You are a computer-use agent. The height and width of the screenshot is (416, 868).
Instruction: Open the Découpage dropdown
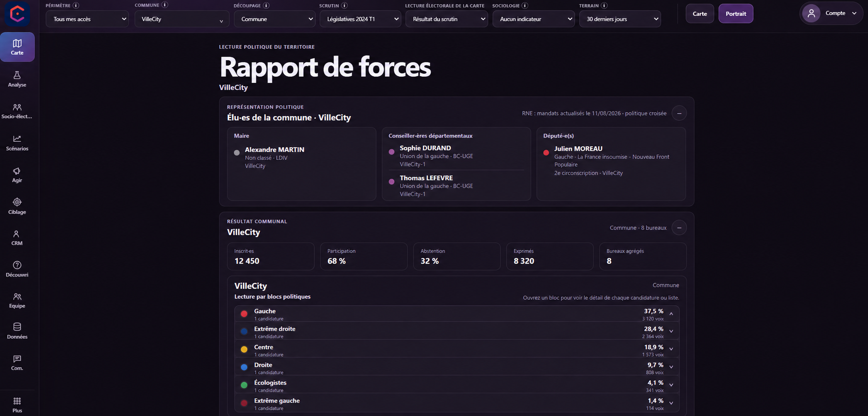coord(274,19)
